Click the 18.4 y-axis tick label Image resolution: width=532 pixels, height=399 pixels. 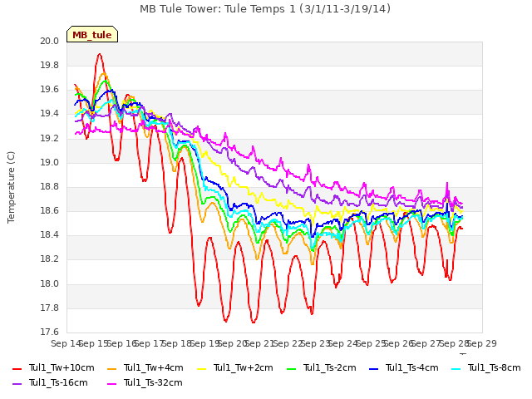click(x=50, y=235)
